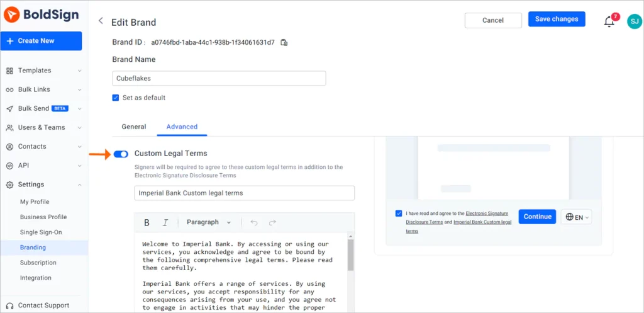Click the Contacts person icon

pos(9,146)
